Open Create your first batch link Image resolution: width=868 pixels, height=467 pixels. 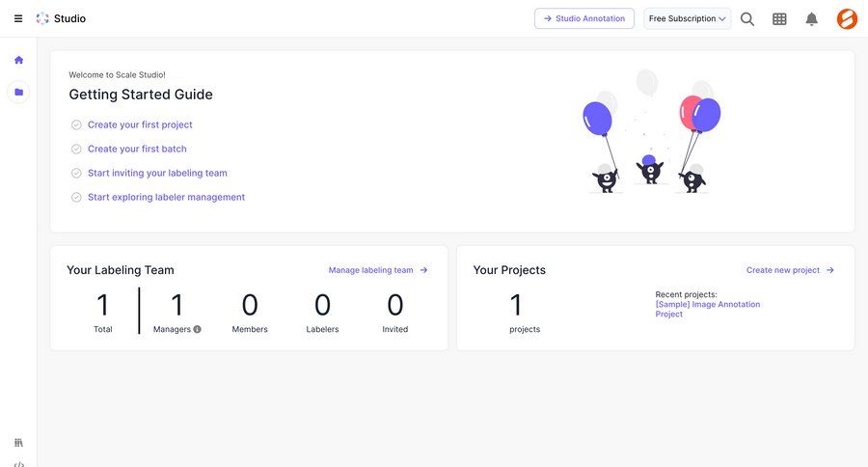(x=137, y=149)
